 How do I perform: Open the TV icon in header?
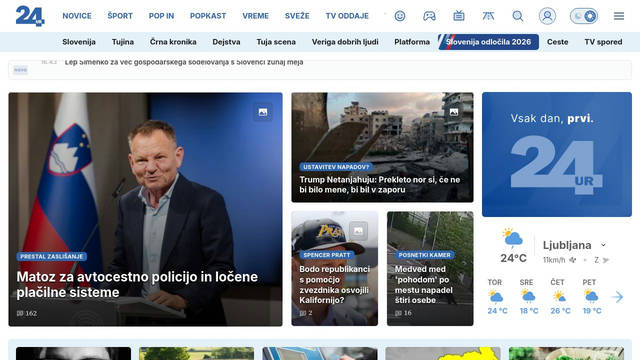tap(459, 16)
